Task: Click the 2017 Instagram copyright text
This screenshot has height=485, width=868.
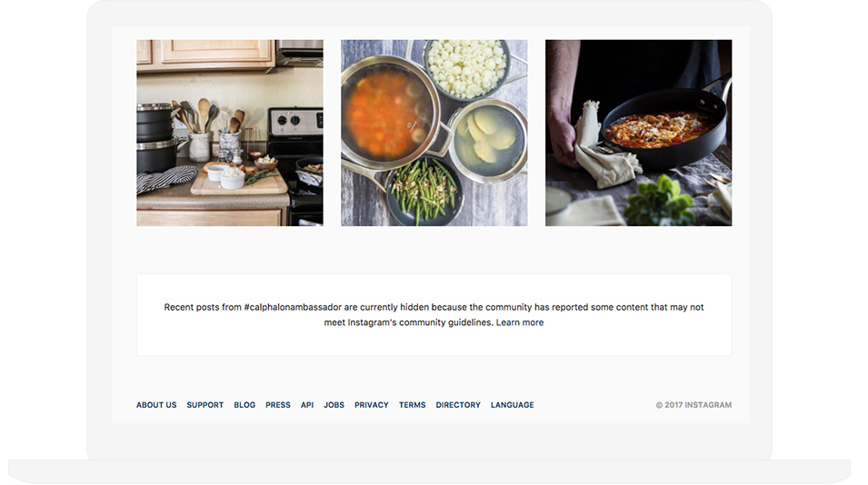Action: point(693,405)
